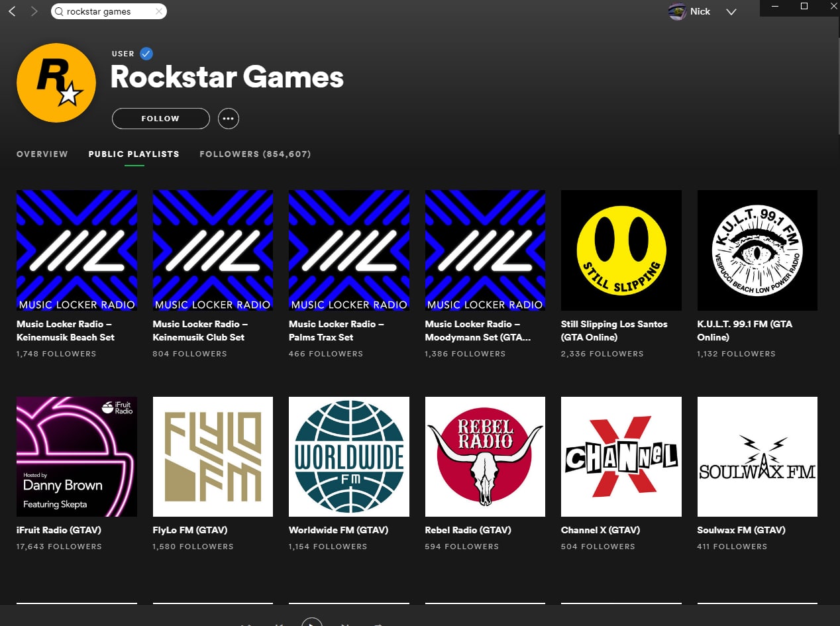Image resolution: width=840 pixels, height=626 pixels.
Task: Click the '594 FOLLOWERS' count
Action: pos(462,547)
